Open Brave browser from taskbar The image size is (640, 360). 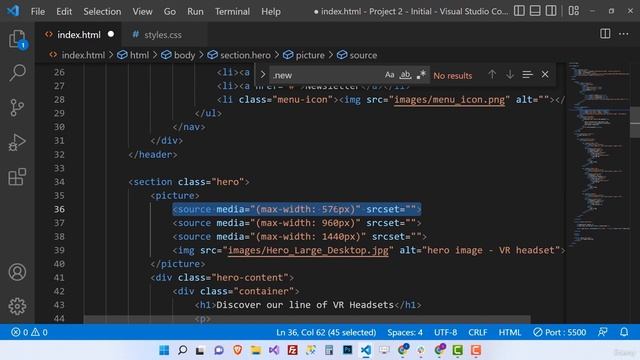coord(238,350)
